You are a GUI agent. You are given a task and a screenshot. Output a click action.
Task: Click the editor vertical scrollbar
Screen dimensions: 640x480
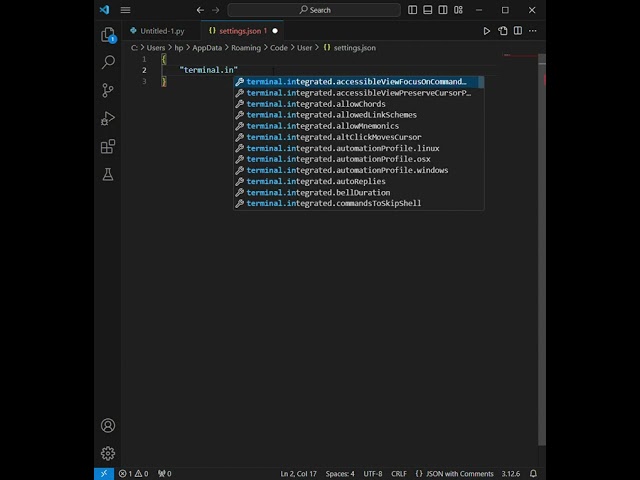[x=542, y=249]
